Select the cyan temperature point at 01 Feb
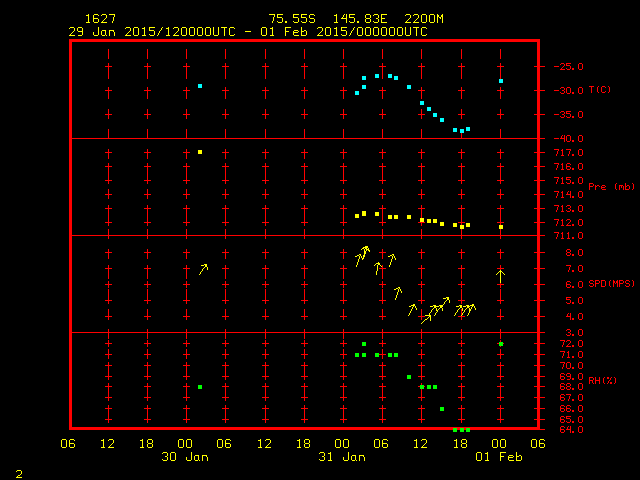The image size is (640, 480). click(501, 81)
